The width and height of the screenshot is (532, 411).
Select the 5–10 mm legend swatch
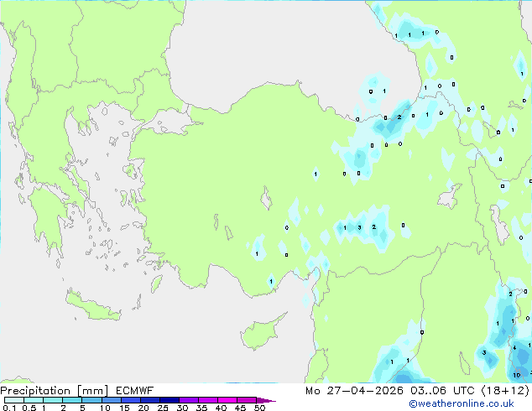click(x=91, y=400)
